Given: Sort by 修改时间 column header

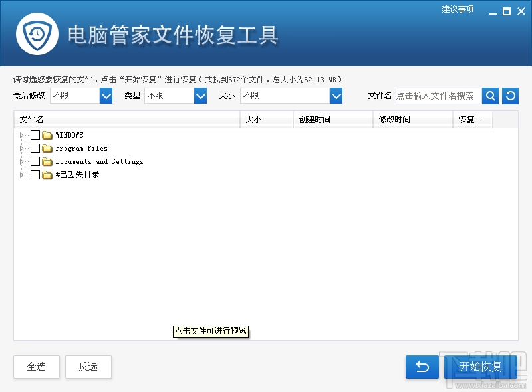Looking at the screenshot, I should click(413, 120).
